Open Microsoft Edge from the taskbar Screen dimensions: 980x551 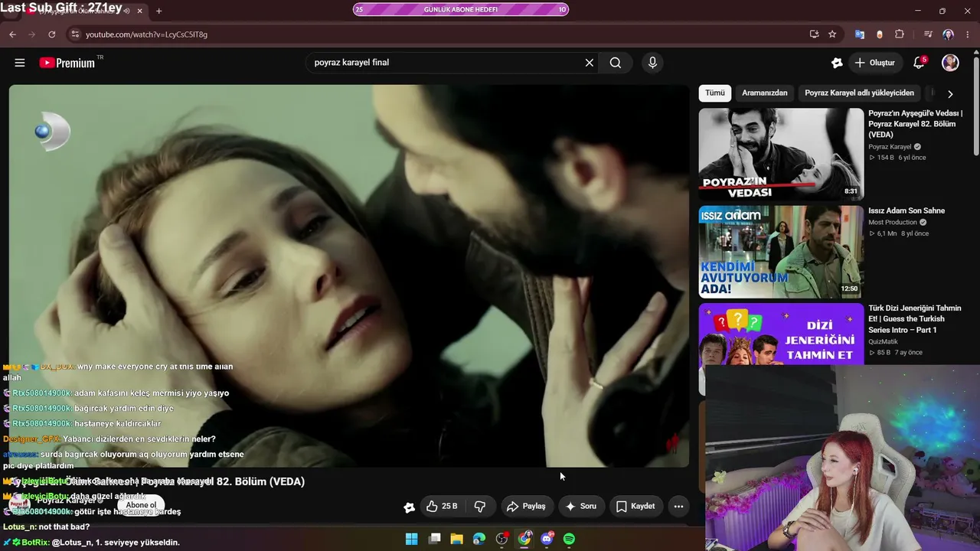[x=479, y=539]
